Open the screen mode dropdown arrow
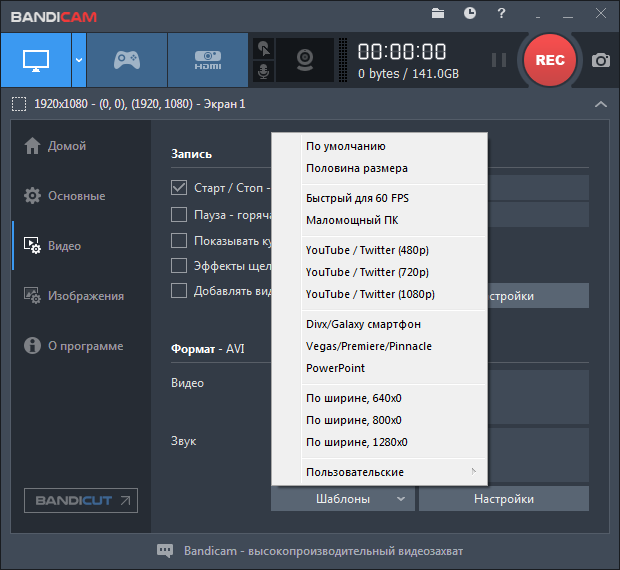The image size is (620, 570). point(78,59)
